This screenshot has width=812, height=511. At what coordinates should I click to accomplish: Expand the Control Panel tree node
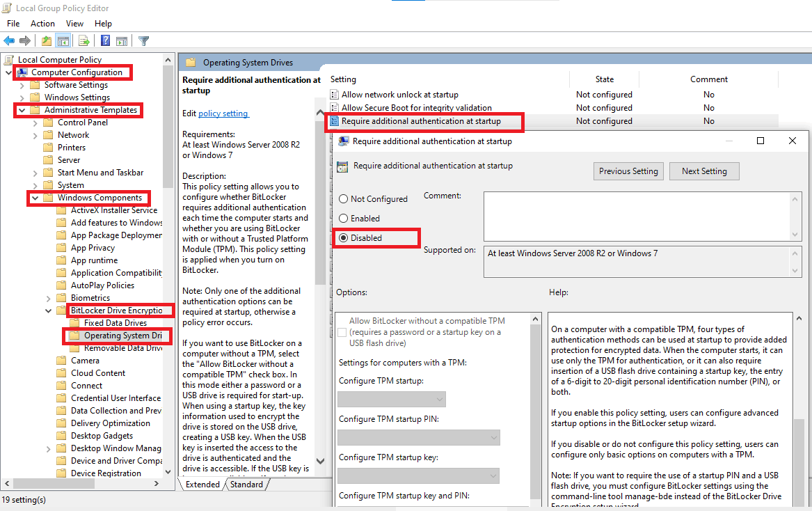(x=35, y=123)
